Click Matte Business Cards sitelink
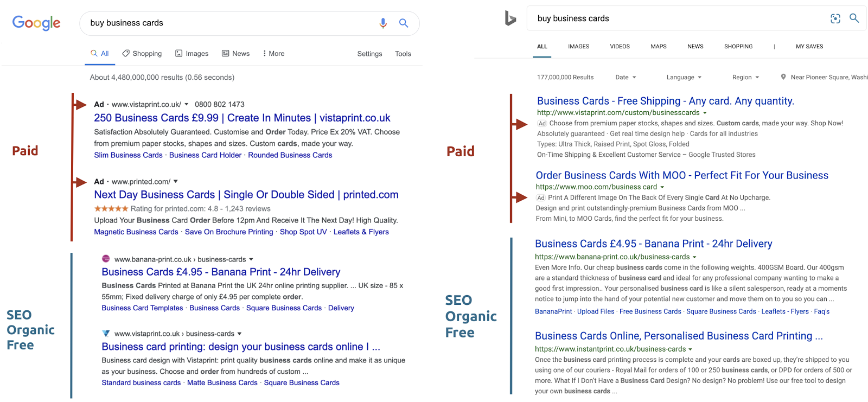 (x=222, y=383)
